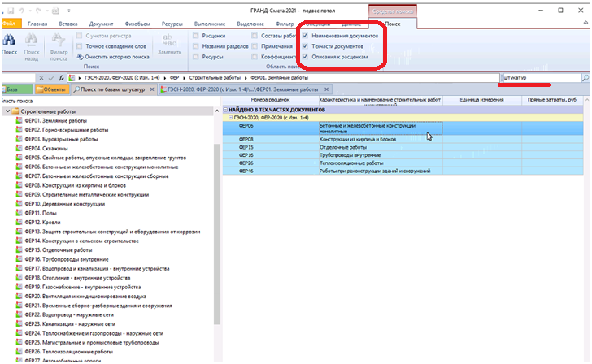592x364 pixels.
Task: Close the ФЕР01 Земляные работы document tab
Action: 327,89
